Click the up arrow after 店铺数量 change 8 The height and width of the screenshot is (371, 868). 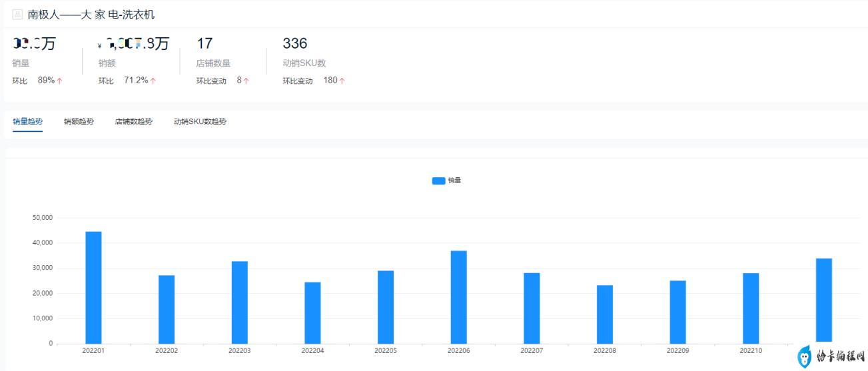246,81
